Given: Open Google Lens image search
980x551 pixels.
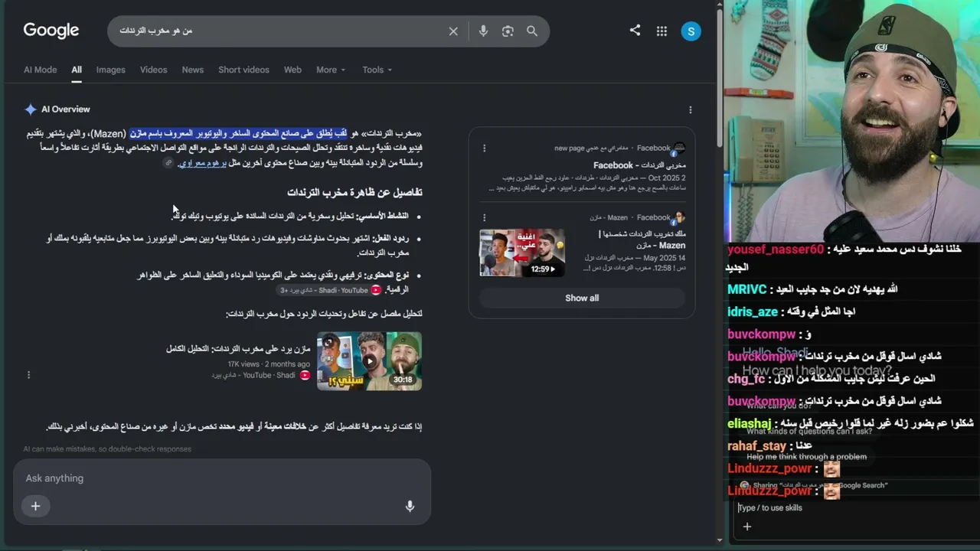Looking at the screenshot, I should (508, 31).
